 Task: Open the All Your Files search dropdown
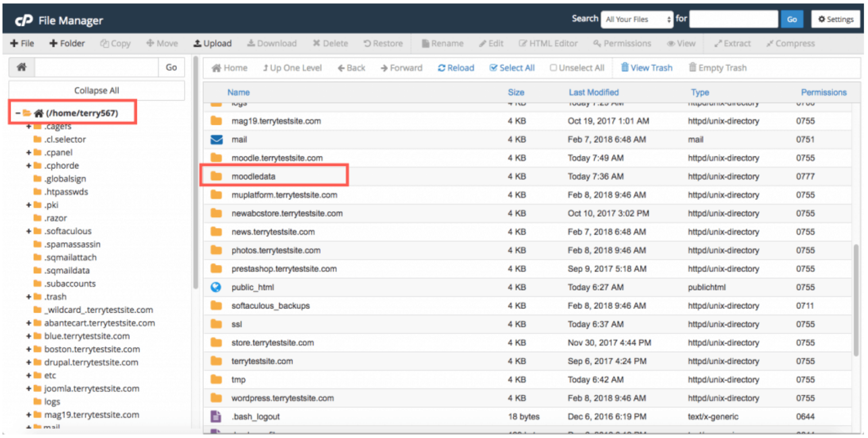637,19
